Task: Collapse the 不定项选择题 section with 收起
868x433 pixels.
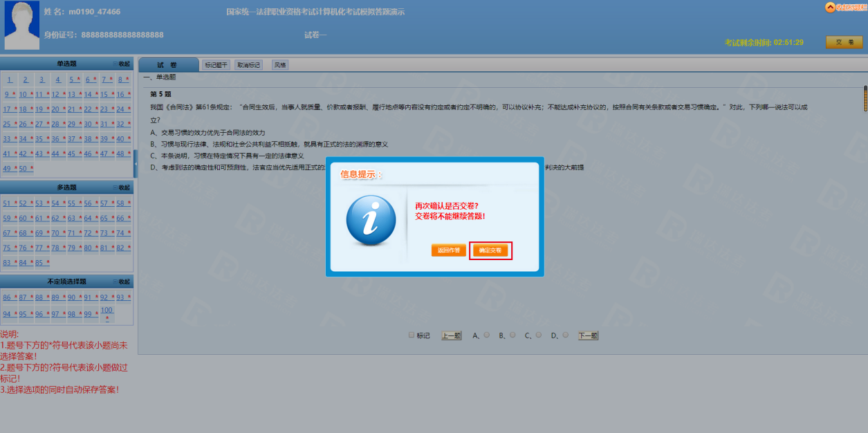Action: tap(122, 282)
